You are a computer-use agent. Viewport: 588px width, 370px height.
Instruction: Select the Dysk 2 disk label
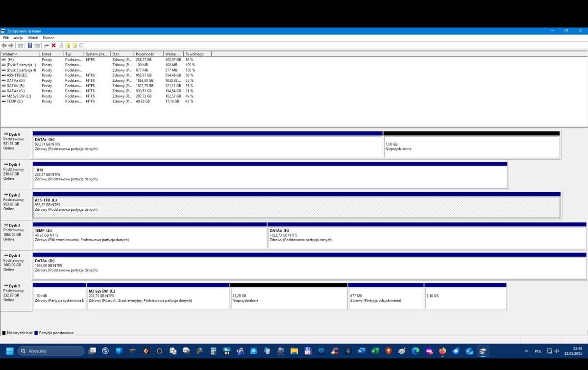click(x=16, y=205)
